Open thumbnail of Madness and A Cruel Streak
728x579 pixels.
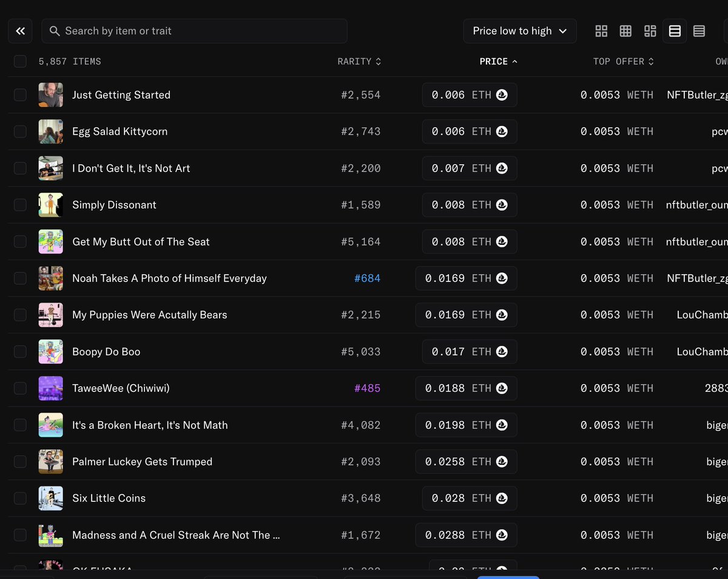[51, 535]
